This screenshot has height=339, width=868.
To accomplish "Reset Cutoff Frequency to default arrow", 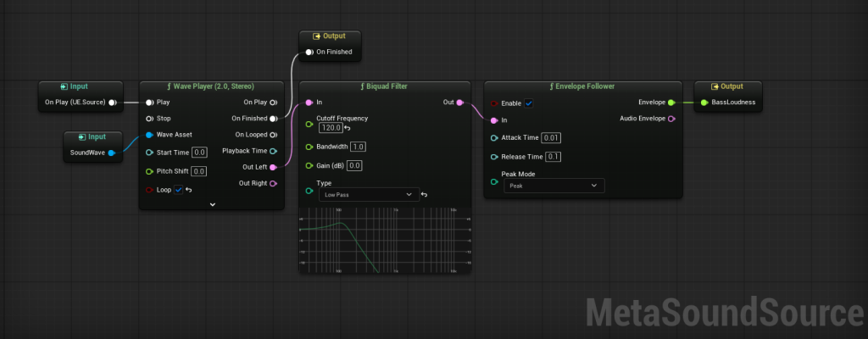I will point(347,128).
